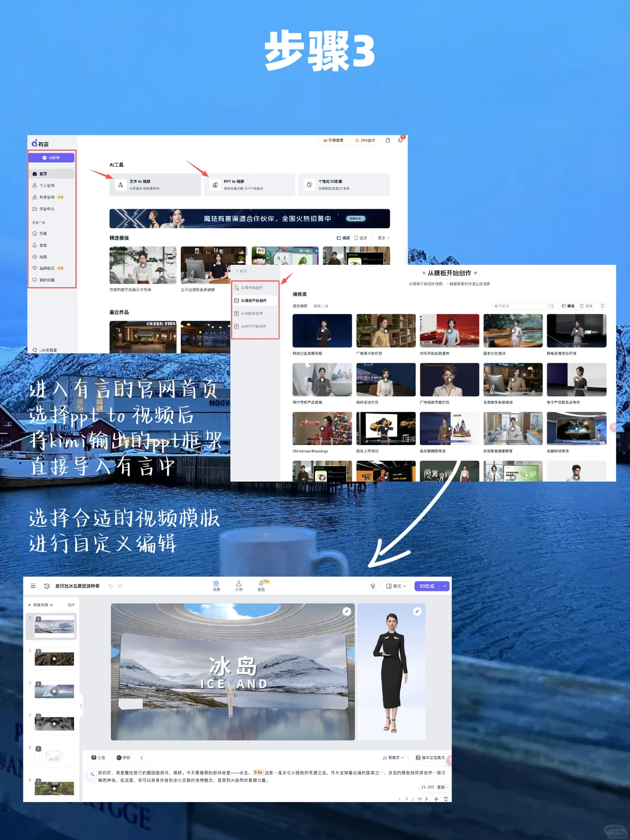Open the 人物 tool in the editor
Image resolution: width=630 pixels, height=840 pixels.
click(239, 586)
